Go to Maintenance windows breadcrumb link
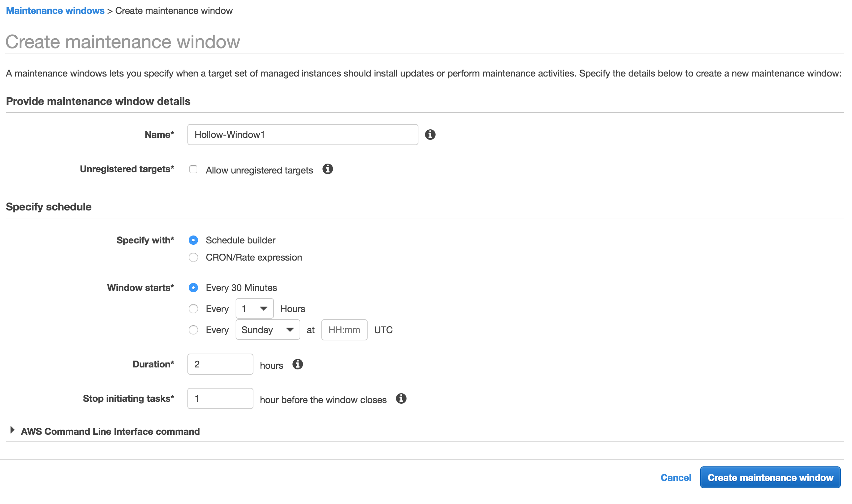The width and height of the screenshot is (852, 504). point(55,11)
